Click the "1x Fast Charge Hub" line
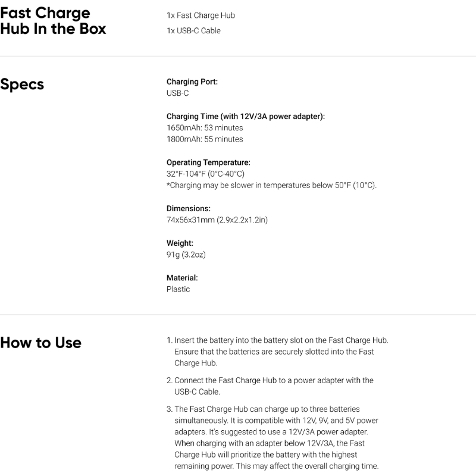This screenshot has width=476, height=476. click(x=196, y=15)
